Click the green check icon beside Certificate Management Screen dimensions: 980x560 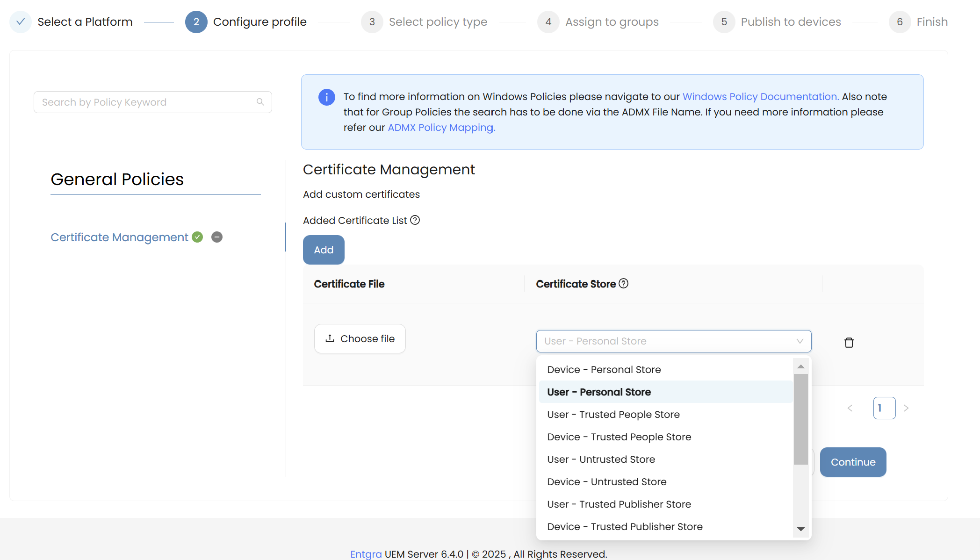click(198, 237)
